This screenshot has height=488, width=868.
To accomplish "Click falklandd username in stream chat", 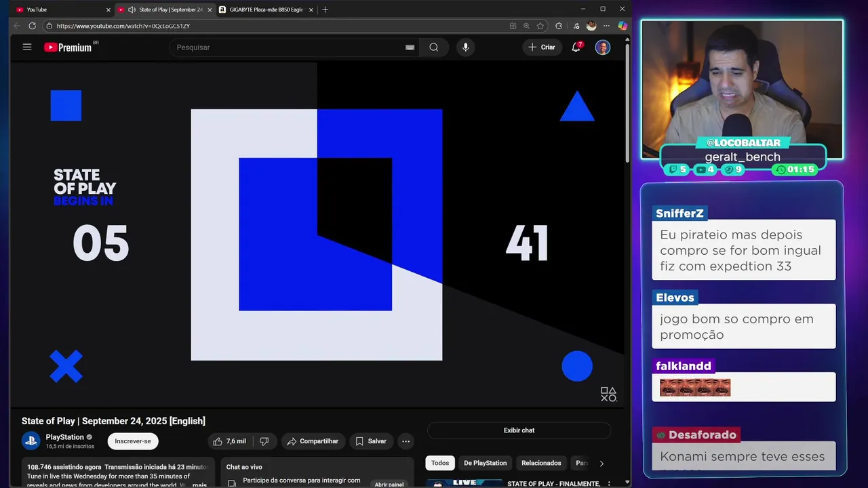I will click(684, 366).
